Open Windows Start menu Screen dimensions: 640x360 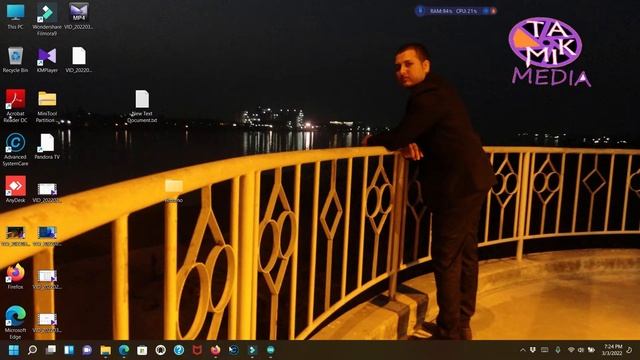pyautogui.click(x=14, y=350)
